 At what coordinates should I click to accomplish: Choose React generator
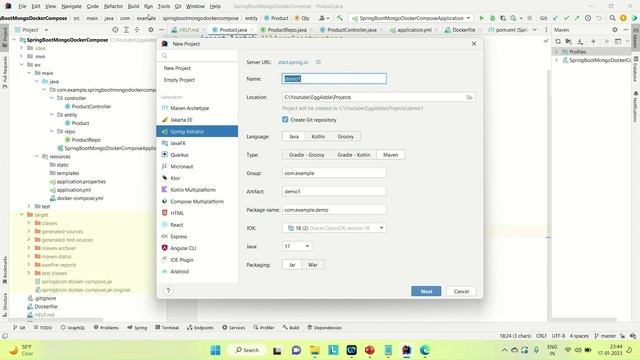(197, 225)
